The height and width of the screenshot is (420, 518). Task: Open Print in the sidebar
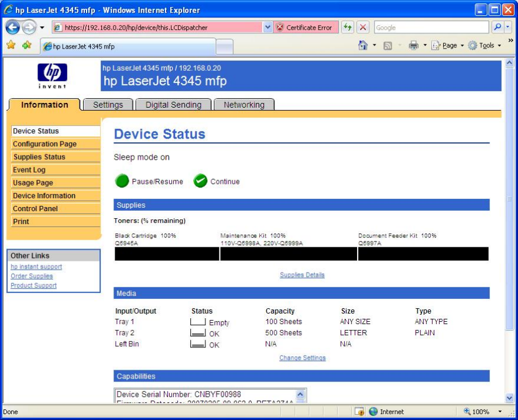(56, 221)
